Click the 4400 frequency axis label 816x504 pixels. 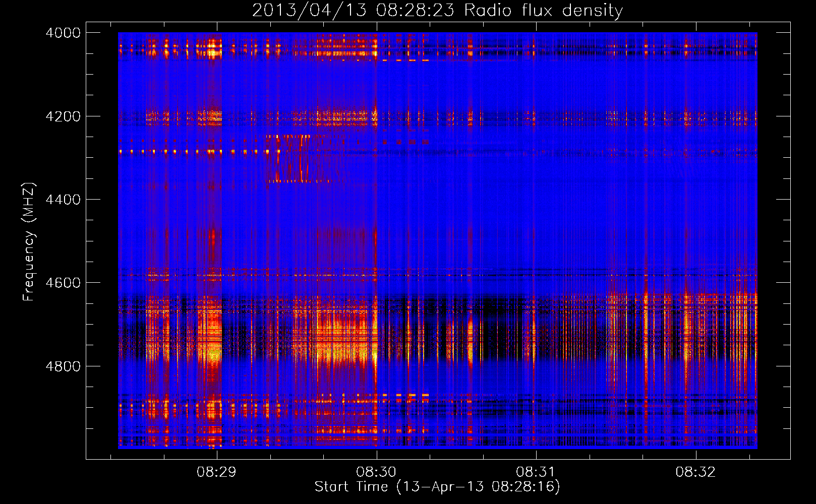(x=63, y=200)
